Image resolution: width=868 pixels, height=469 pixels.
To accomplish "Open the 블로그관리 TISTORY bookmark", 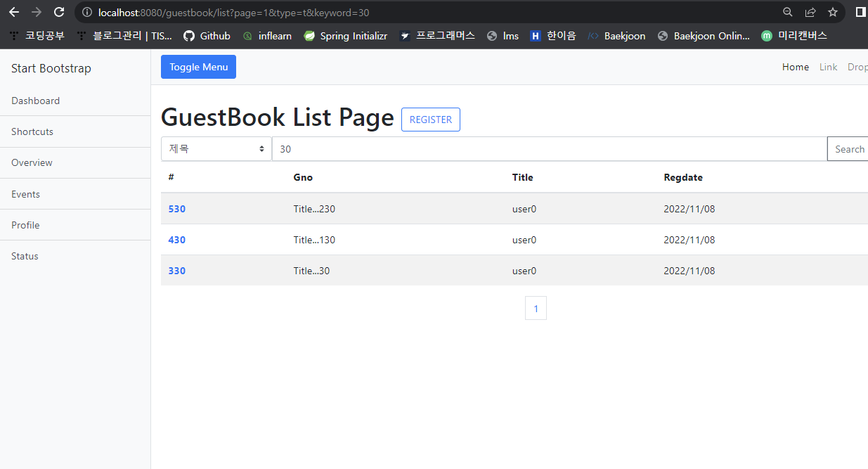I will tap(124, 36).
